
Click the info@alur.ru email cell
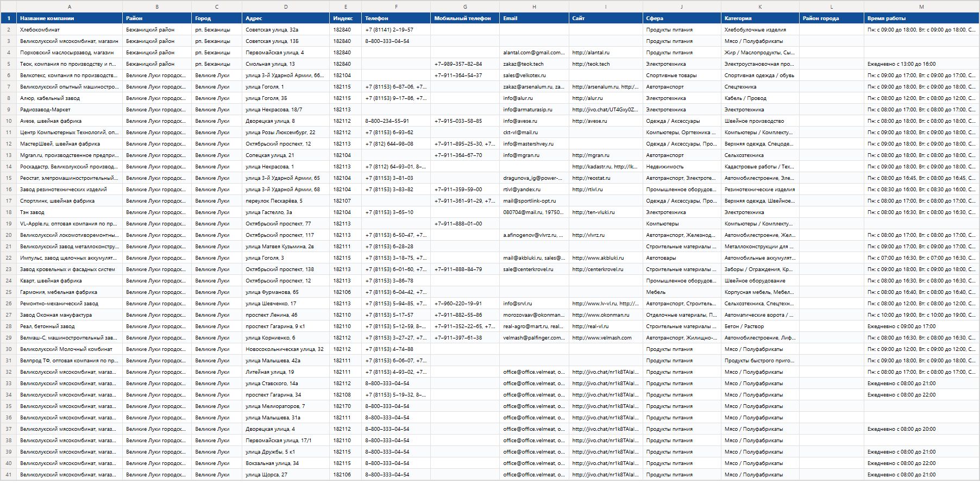tap(534, 98)
